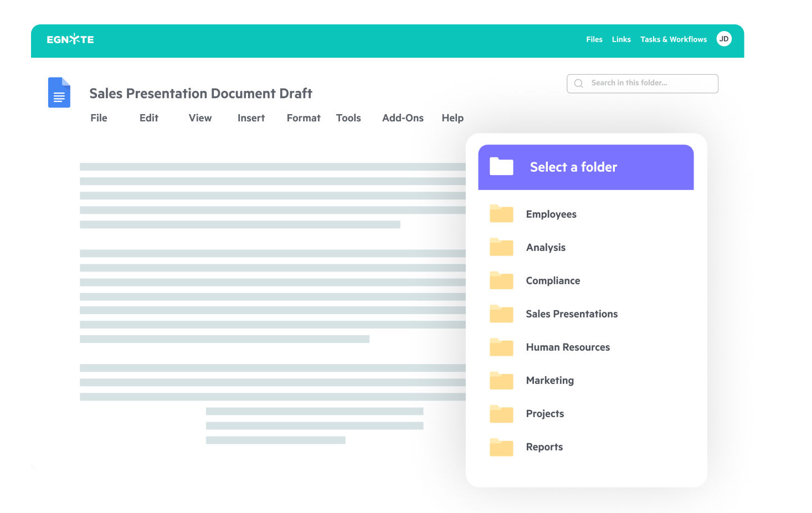Click the Links navigation item

point(621,39)
